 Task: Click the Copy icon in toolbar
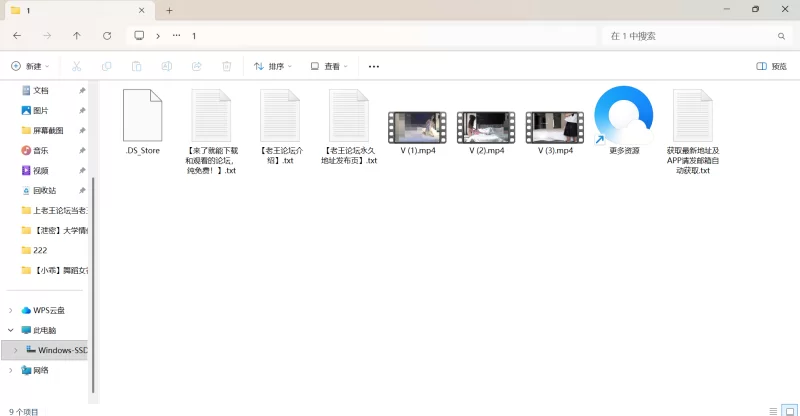coord(106,66)
